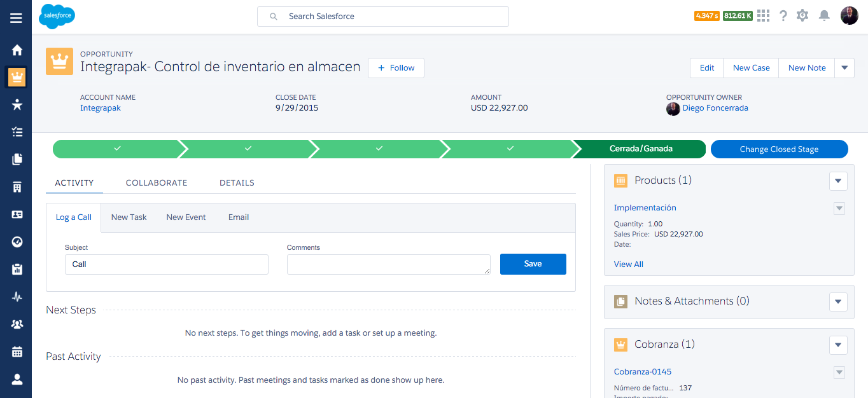The height and width of the screenshot is (398, 868).
Task: Select the New Task tab
Action: click(x=129, y=217)
